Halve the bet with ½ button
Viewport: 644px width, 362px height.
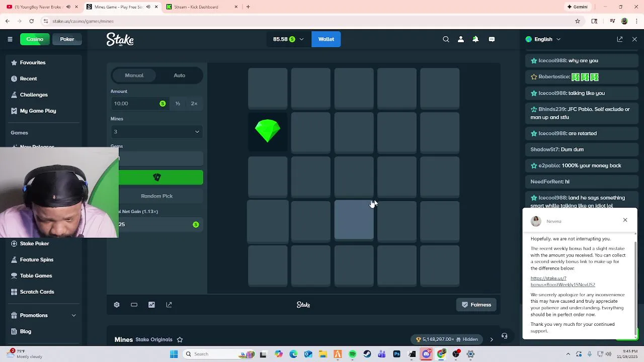click(x=178, y=104)
